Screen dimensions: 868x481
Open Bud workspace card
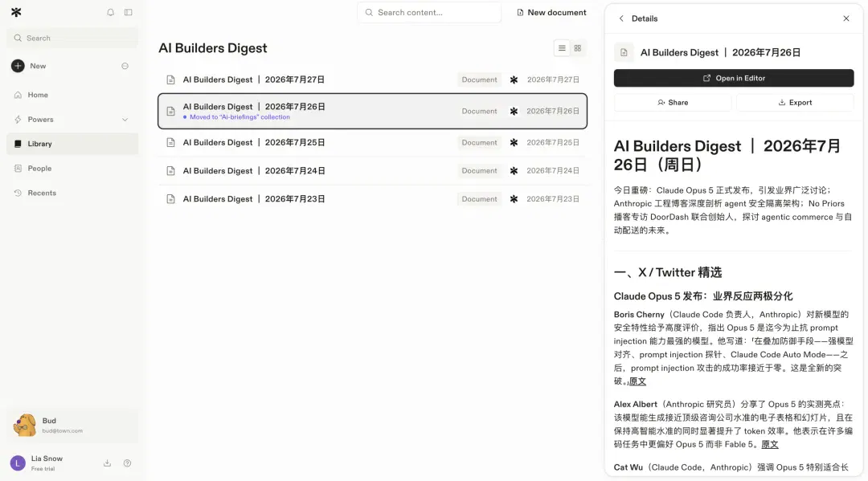[x=72, y=426]
